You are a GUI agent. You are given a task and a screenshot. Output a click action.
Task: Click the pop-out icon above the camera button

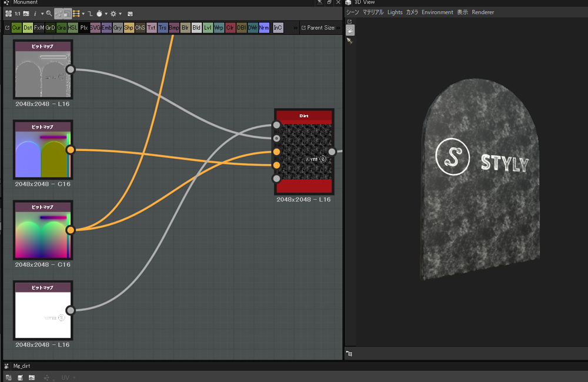pos(349,22)
